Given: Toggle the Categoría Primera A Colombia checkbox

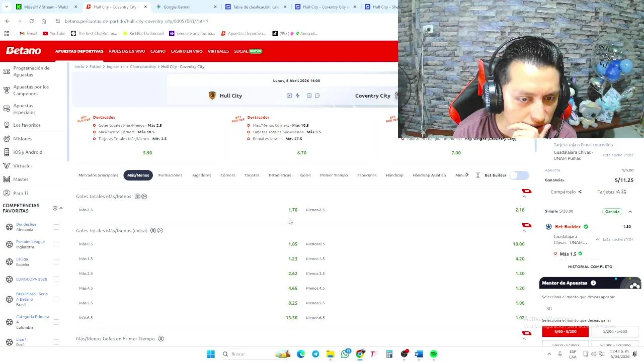Looking at the screenshot, I should pyautogui.click(x=56, y=322).
